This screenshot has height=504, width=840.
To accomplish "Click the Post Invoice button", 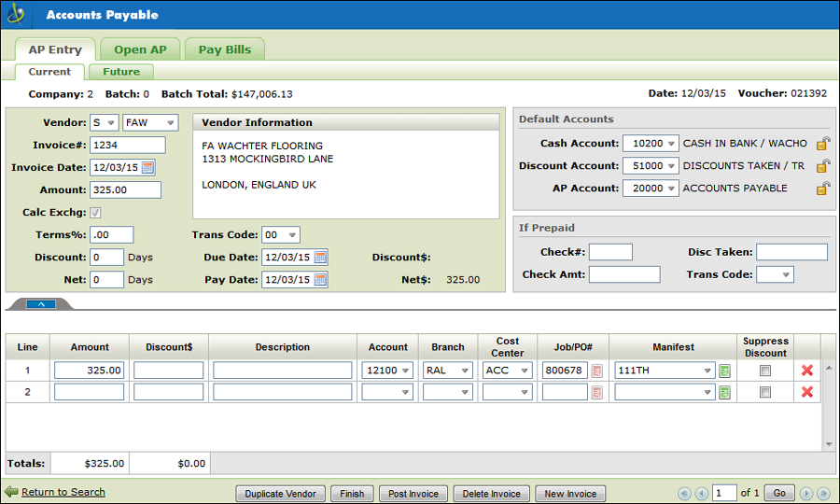I will pos(413,494).
